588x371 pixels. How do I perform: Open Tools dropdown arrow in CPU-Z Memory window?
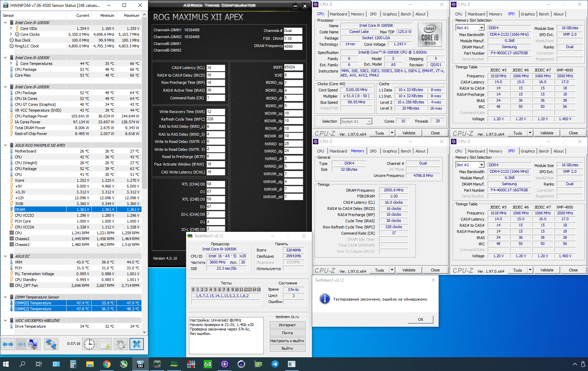click(392, 270)
